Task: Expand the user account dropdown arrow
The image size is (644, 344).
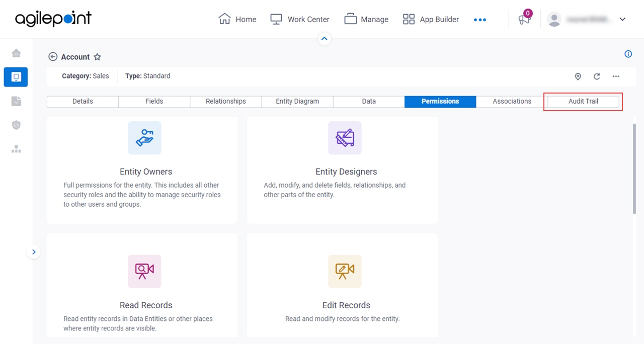Action: pos(622,19)
